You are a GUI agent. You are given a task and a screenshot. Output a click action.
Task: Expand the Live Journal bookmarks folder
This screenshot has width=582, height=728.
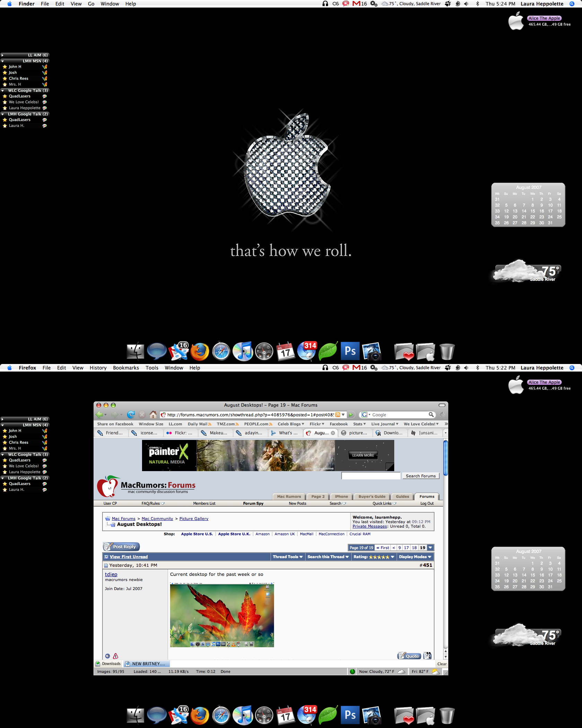coord(385,424)
